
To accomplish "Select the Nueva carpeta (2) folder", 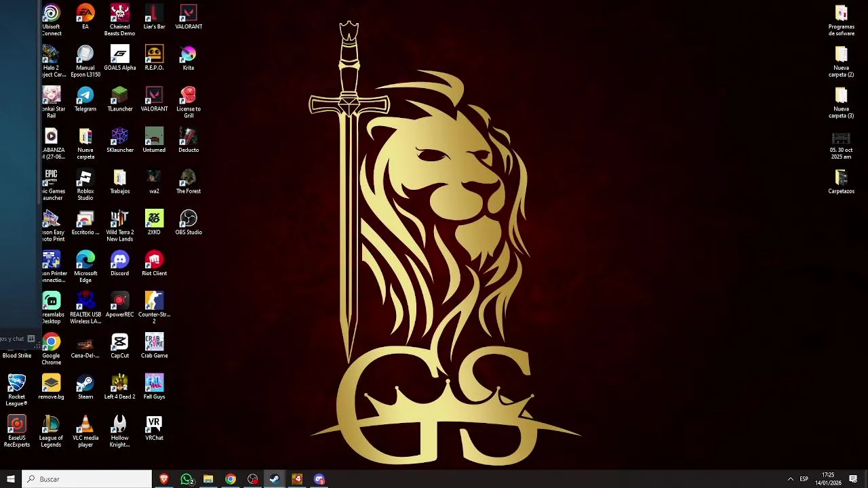I will pos(842,62).
